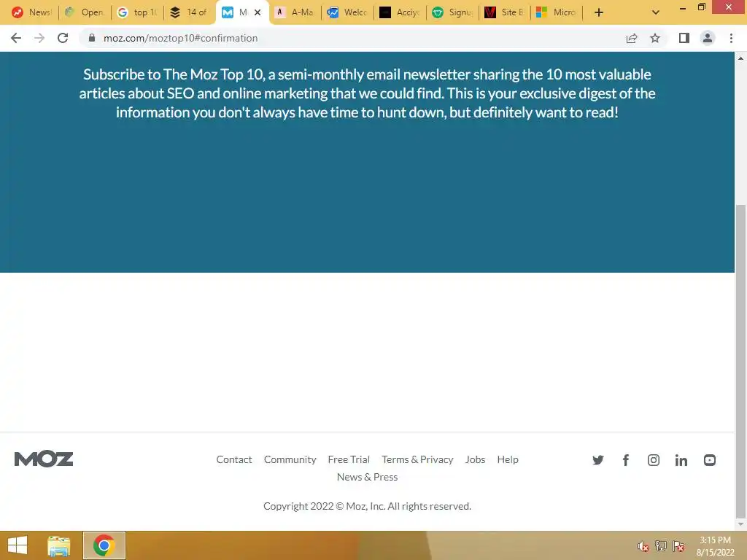The height and width of the screenshot is (560, 747).
Task: Close the active Moz tab
Action: tap(258, 12)
